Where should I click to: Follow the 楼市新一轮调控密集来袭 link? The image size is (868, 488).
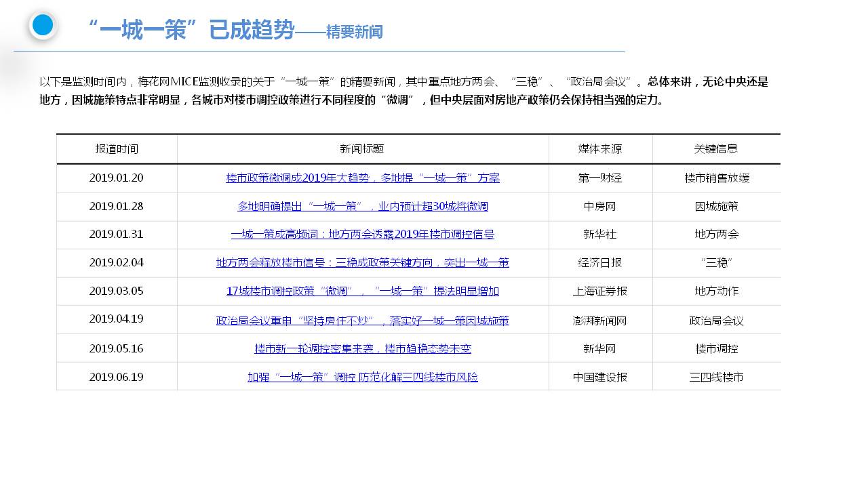363,349
